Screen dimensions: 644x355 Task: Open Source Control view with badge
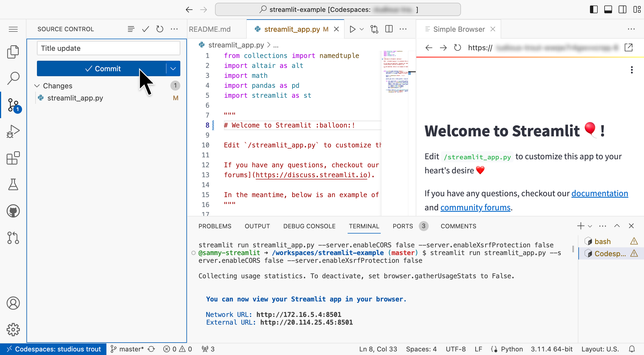(x=14, y=105)
